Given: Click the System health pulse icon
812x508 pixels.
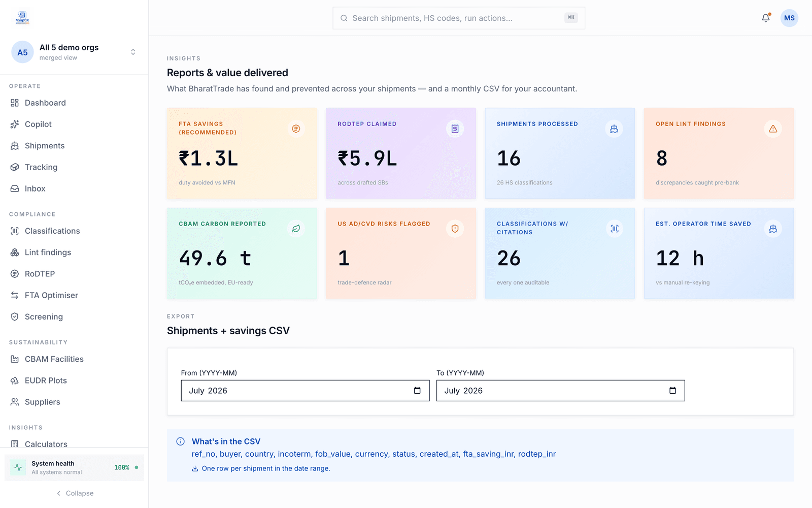Looking at the screenshot, I should point(18,467).
